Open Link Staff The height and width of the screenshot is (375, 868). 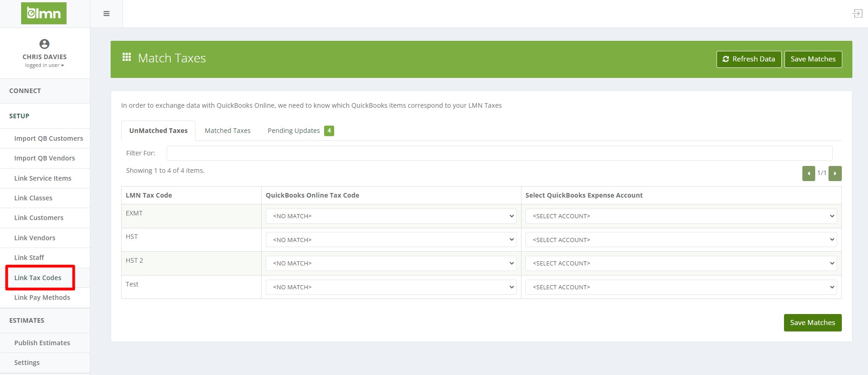pyautogui.click(x=45, y=258)
